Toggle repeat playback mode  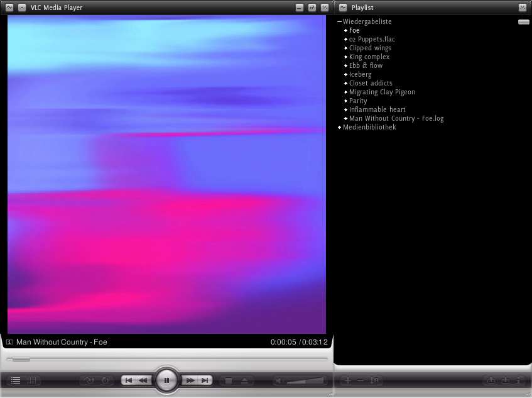(105, 380)
